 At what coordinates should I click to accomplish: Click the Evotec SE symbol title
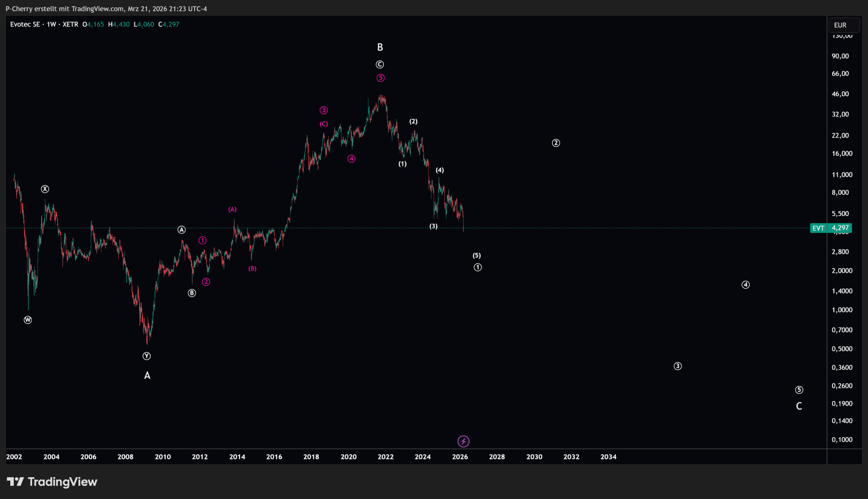(25, 24)
